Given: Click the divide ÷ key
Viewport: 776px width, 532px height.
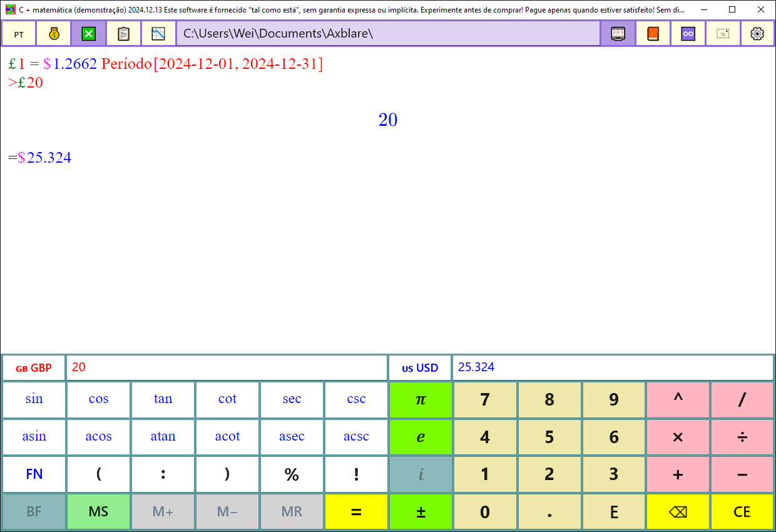Looking at the screenshot, I should [x=742, y=437].
